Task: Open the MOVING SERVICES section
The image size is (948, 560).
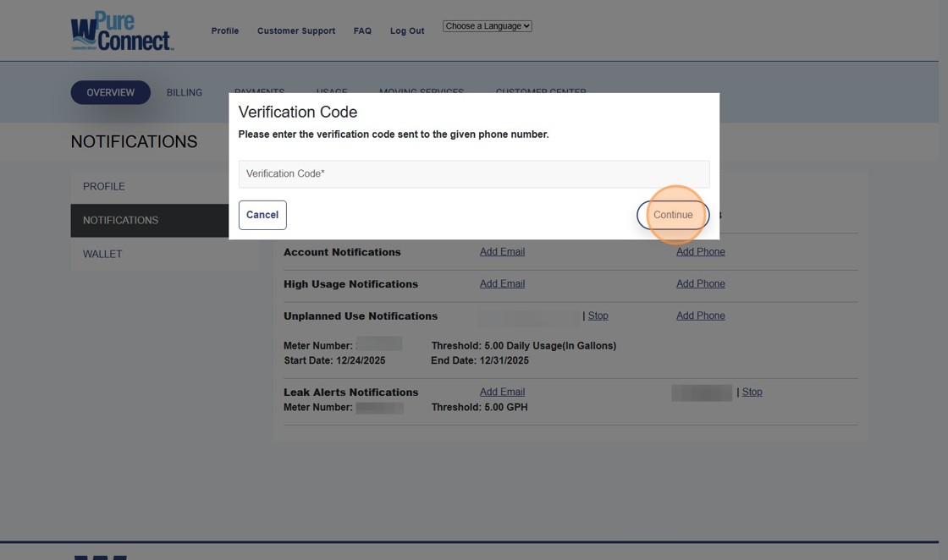Action: pos(421,92)
